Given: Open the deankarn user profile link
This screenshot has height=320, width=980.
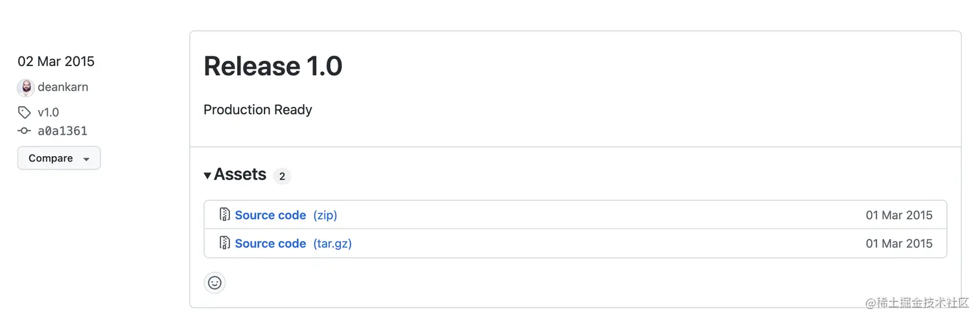Looking at the screenshot, I should (x=63, y=87).
